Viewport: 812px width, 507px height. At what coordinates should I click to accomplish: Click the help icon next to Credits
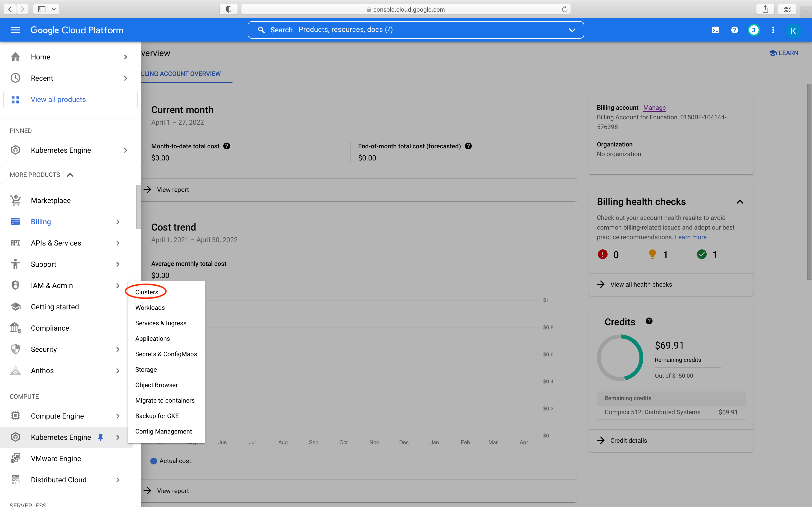649,321
